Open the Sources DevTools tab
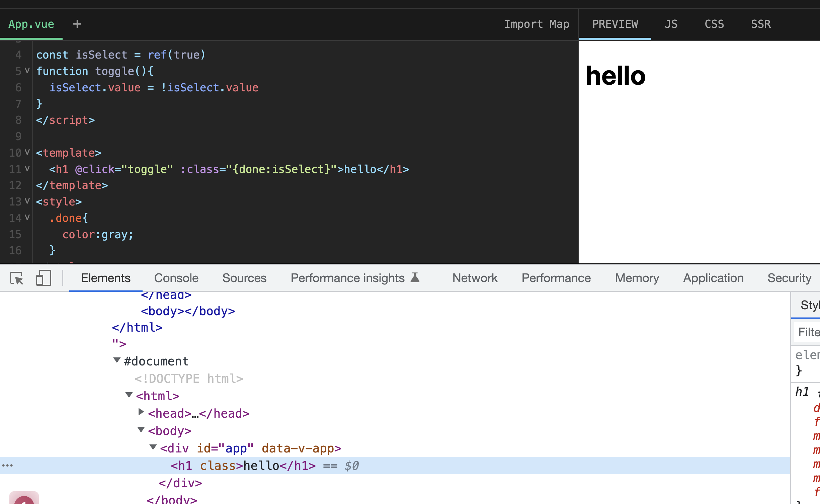820x504 pixels. pos(244,278)
